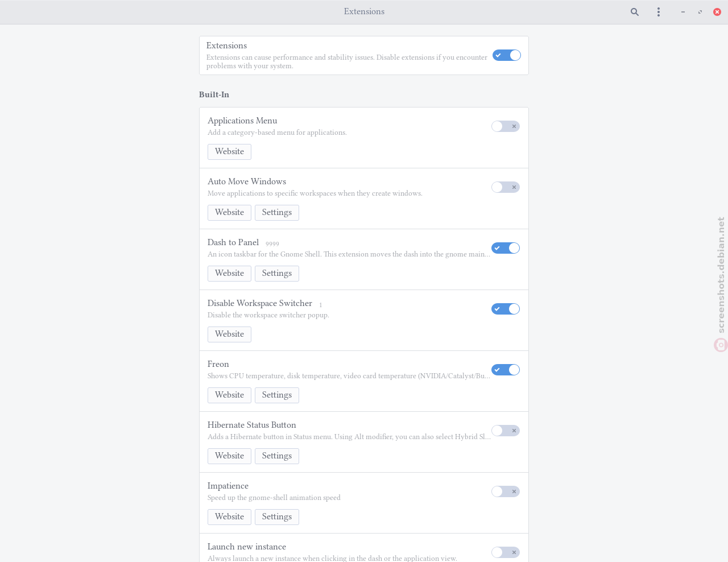The width and height of the screenshot is (728, 562).
Task: Enable Auto Move Windows extension
Action: 506,187
